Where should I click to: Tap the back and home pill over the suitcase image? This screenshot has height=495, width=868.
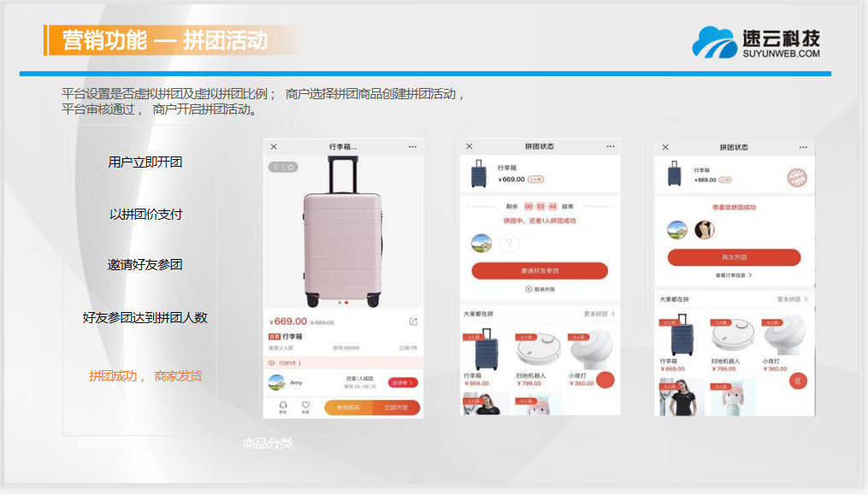pos(283,167)
